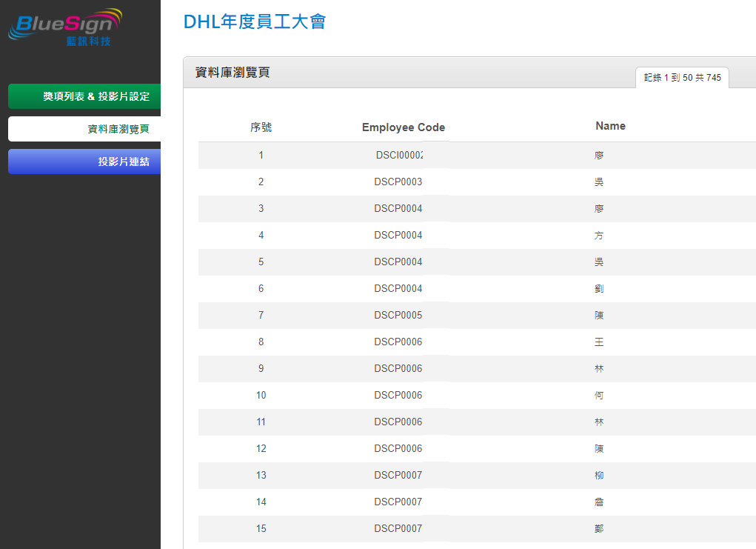Open the 獎項列表 & 投影片設定 page

pyautogui.click(x=84, y=96)
